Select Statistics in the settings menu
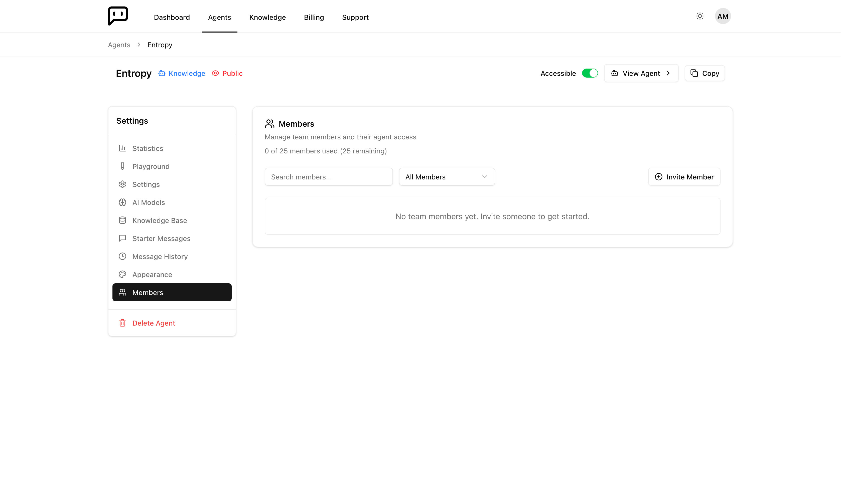 click(172, 148)
